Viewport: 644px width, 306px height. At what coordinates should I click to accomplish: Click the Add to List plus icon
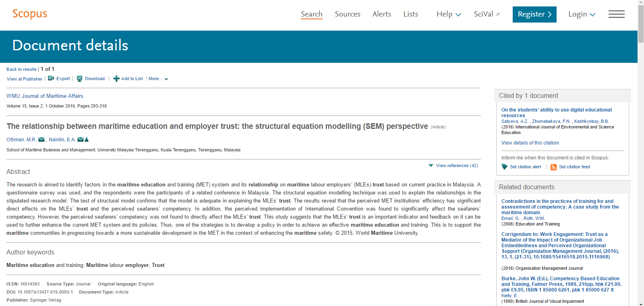tap(116, 79)
